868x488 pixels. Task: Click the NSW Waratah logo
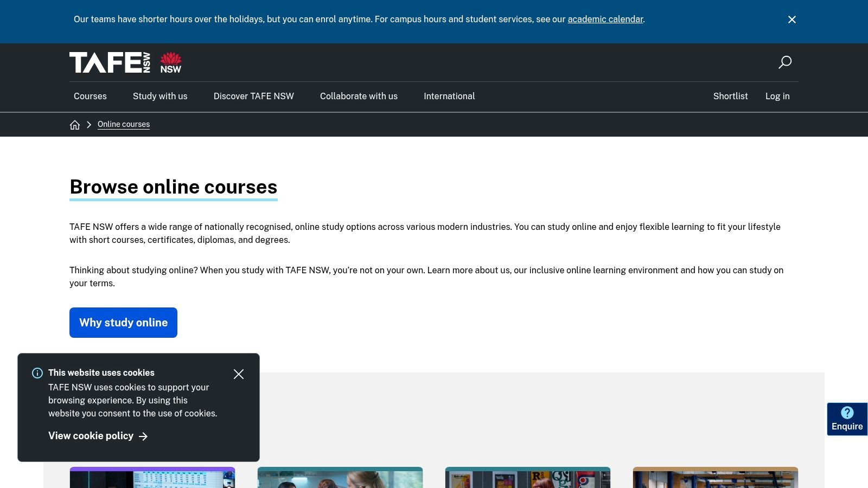pyautogui.click(x=170, y=62)
